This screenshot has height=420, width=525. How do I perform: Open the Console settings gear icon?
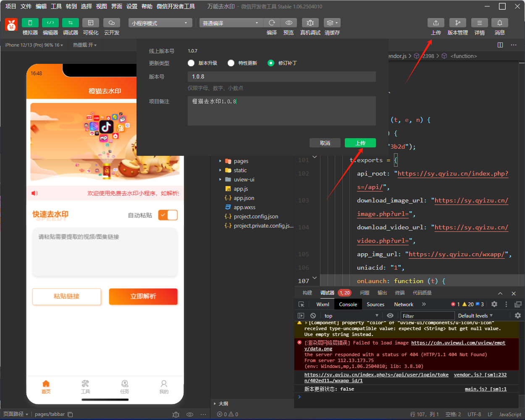click(x=517, y=315)
